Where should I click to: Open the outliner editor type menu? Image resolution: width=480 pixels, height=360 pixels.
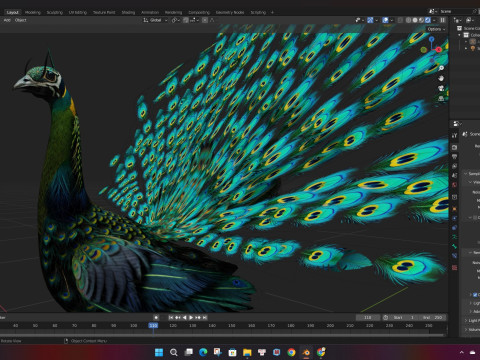pyautogui.click(x=458, y=20)
